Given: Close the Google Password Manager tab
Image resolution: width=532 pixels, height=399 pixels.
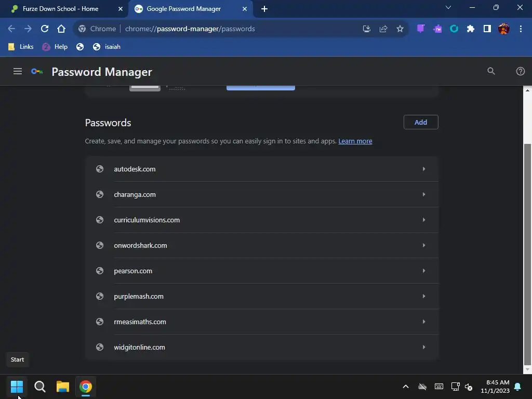Looking at the screenshot, I should tap(245, 9).
